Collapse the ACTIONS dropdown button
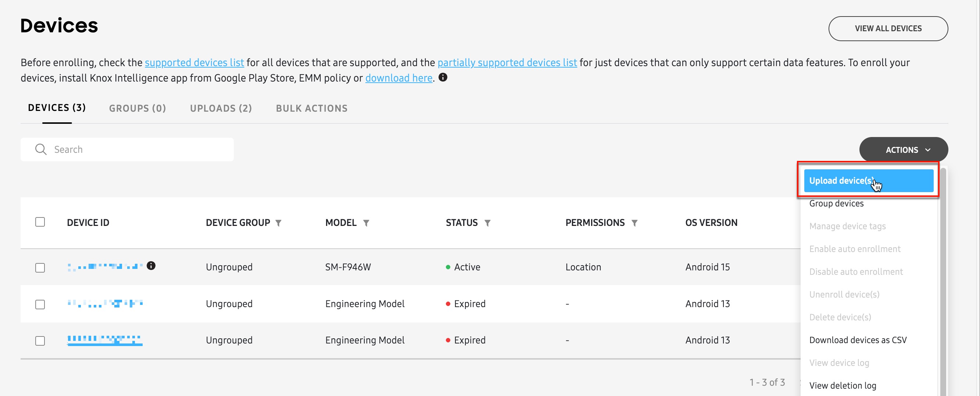The height and width of the screenshot is (396, 980). point(903,150)
